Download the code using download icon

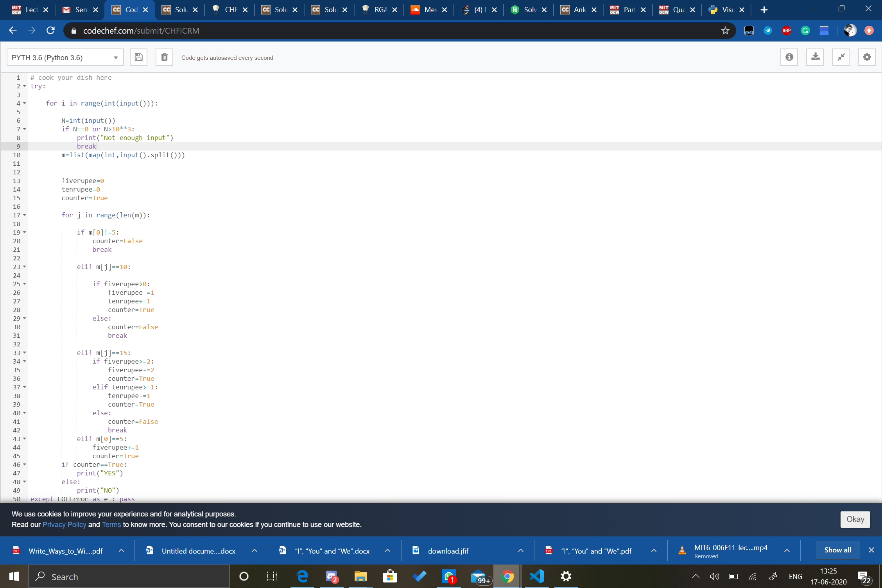[815, 57]
